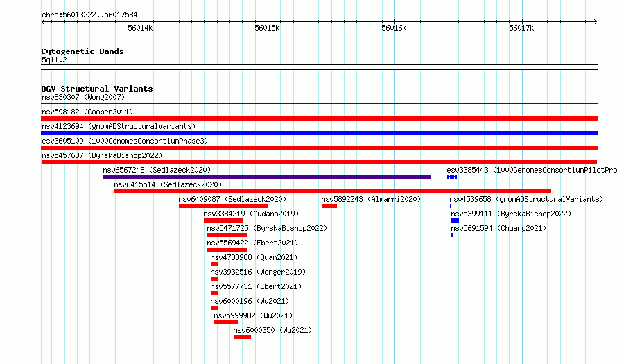Viewport: 617px width, 364px height.
Task: Click the nsv6409087 red variant bar
Action: click(223, 206)
